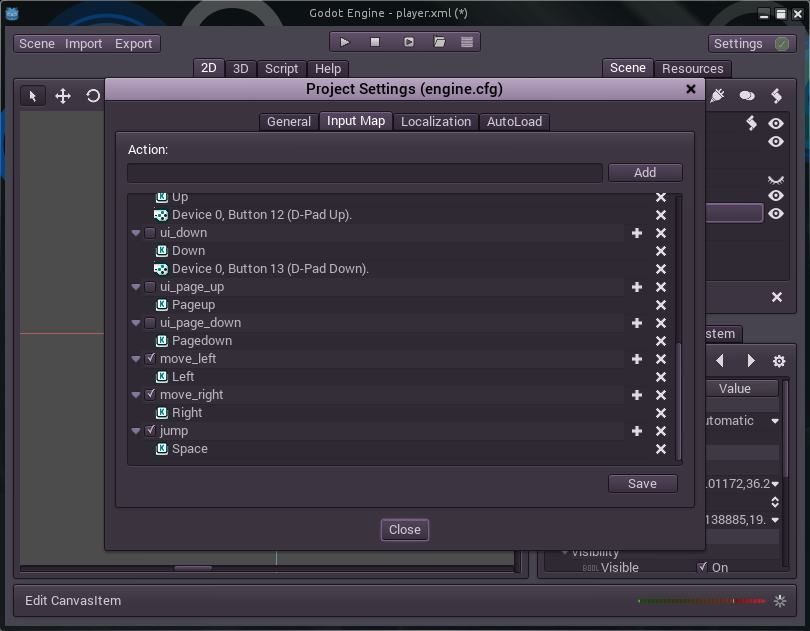Expand the 138885,19. value dropdown
Viewport: 810px width, 631px height.
coord(775,520)
